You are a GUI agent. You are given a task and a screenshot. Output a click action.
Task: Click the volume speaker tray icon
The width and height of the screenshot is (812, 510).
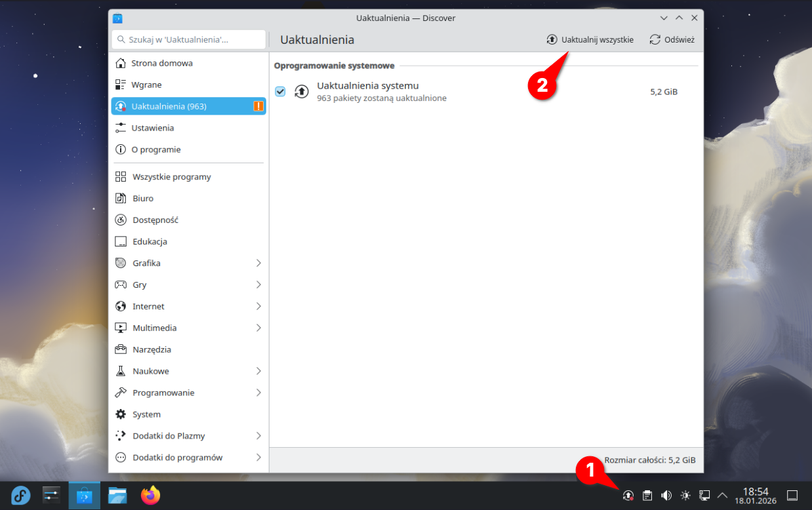[666, 496]
